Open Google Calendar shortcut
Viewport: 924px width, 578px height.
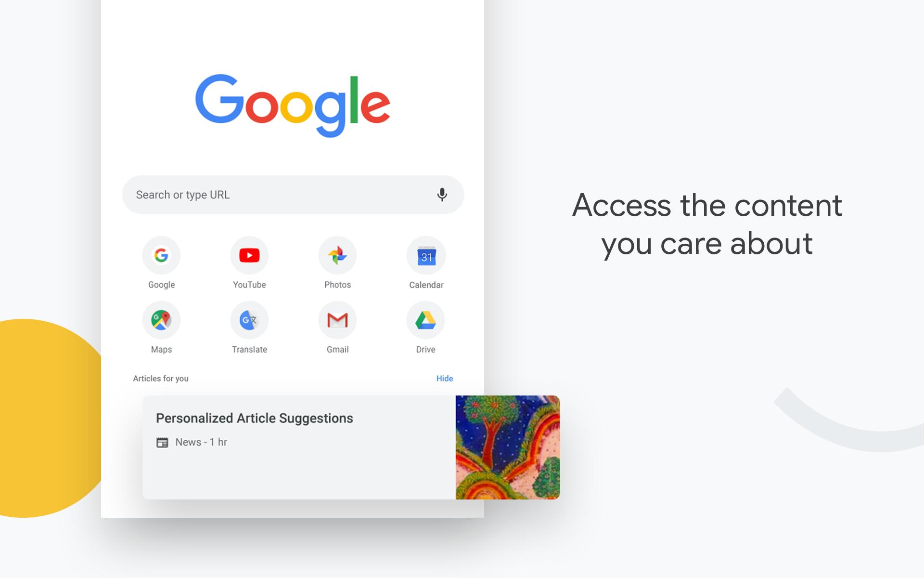pos(426,255)
